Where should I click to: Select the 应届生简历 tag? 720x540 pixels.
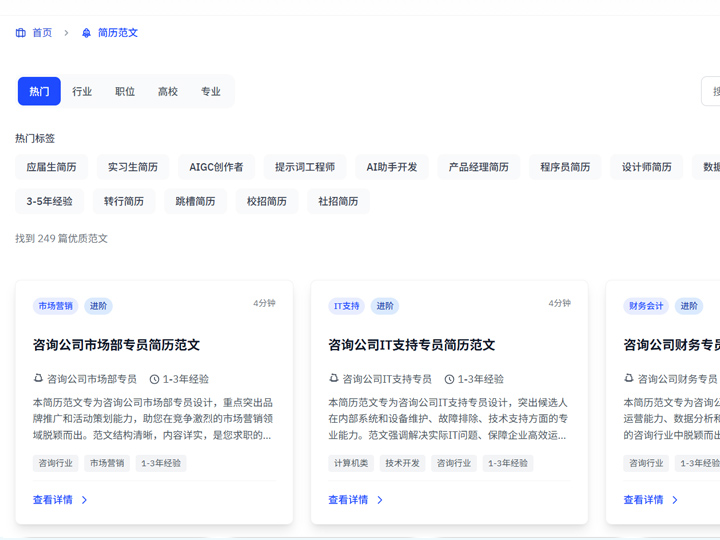pyautogui.click(x=51, y=167)
